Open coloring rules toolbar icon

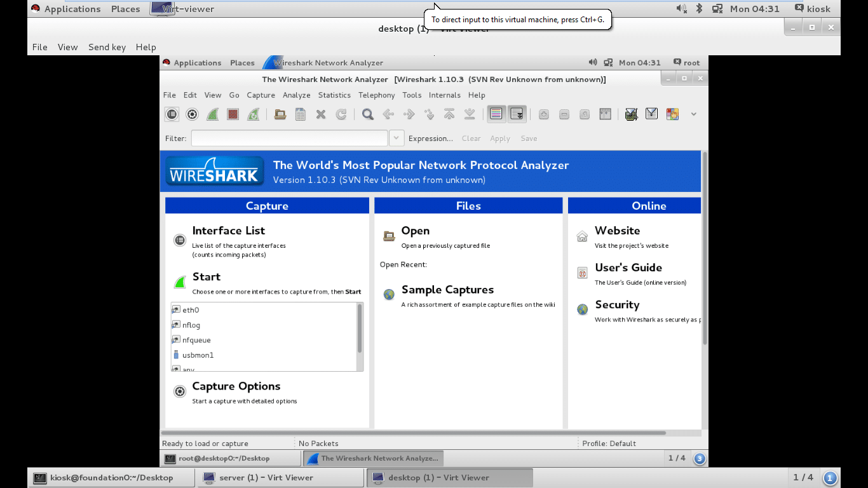(x=672, y=114)
